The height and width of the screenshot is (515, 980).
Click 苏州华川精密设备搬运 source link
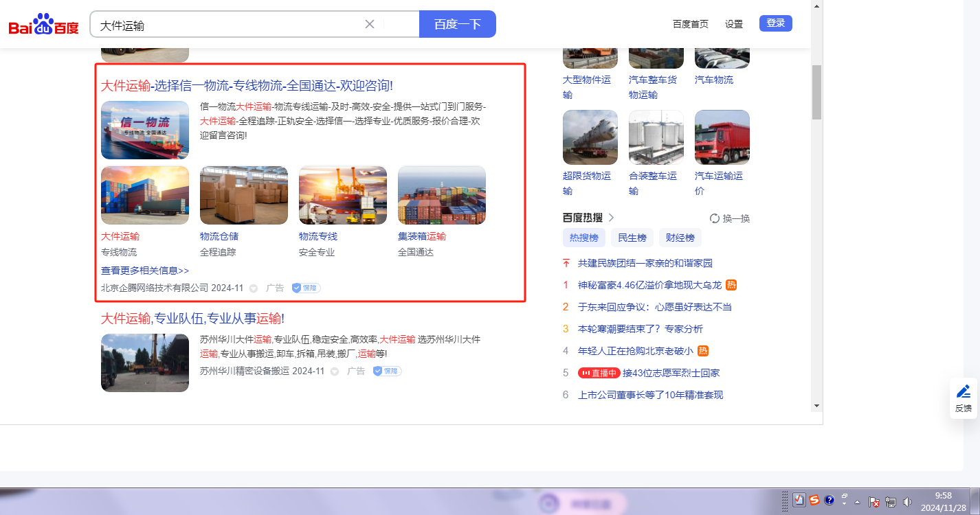[244, 371]
